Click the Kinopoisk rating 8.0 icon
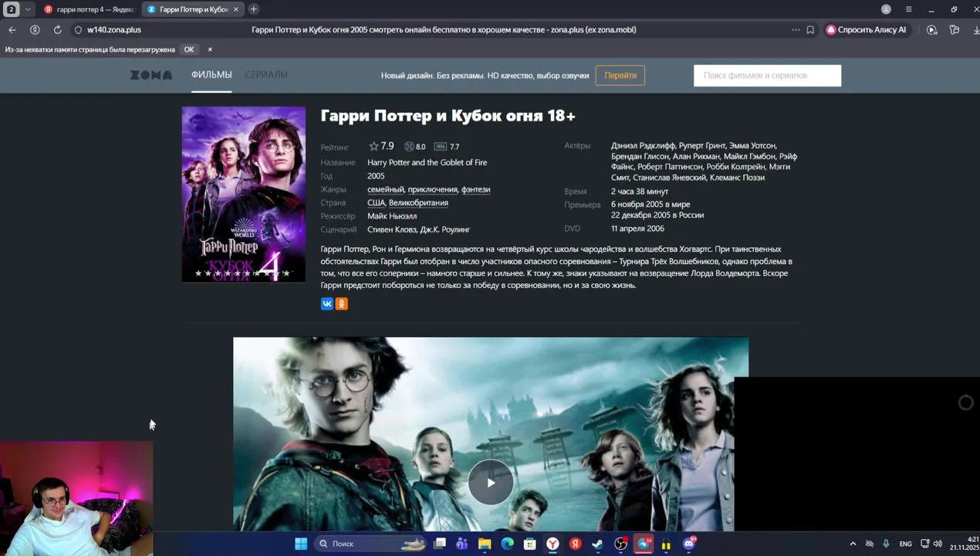This screenshot has height=556, width=980. (x=409, y=146)
